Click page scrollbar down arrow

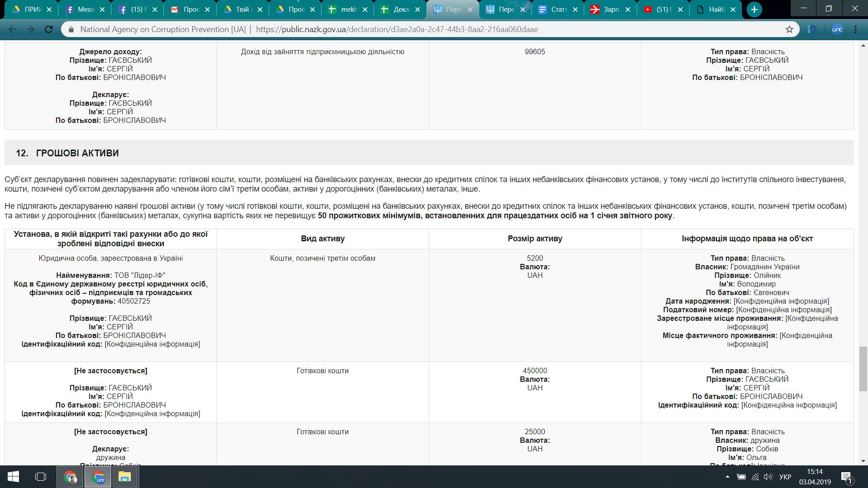pos(863,461)
